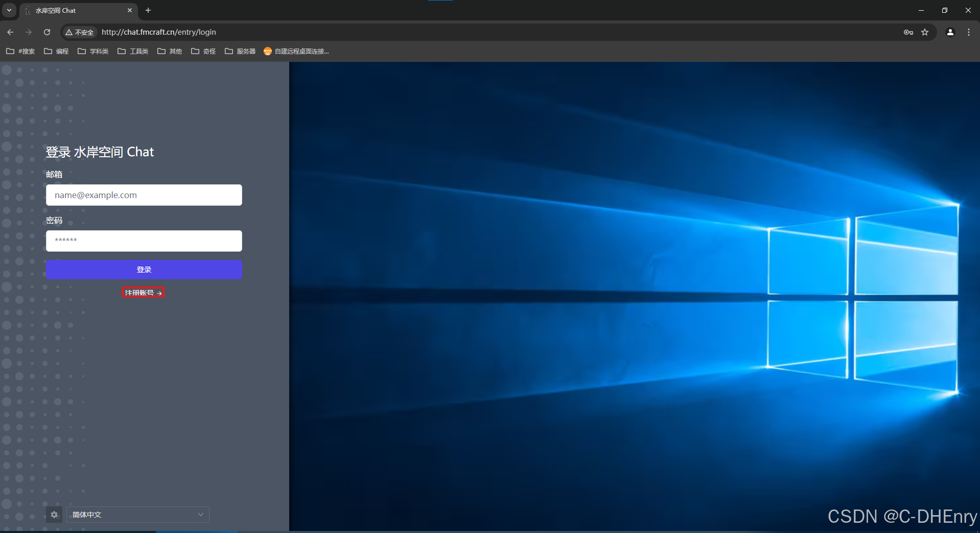Open the 服务器 bookmarks folder
980x533 pixels.
coord(240,51)
